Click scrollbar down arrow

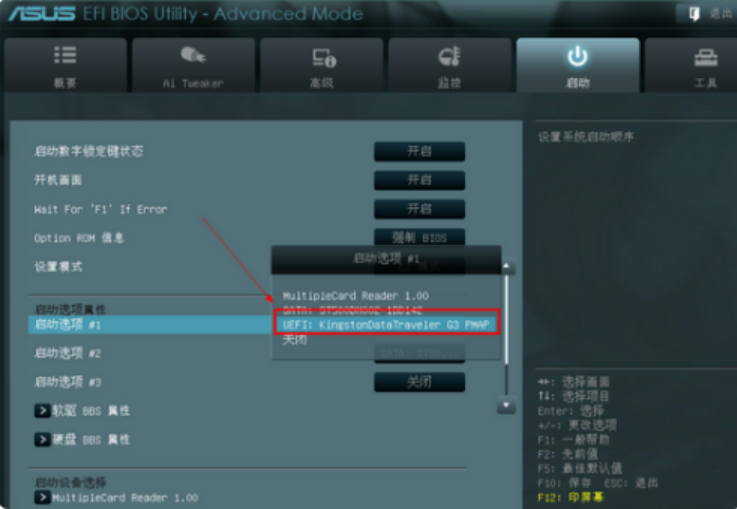[506, 405]
